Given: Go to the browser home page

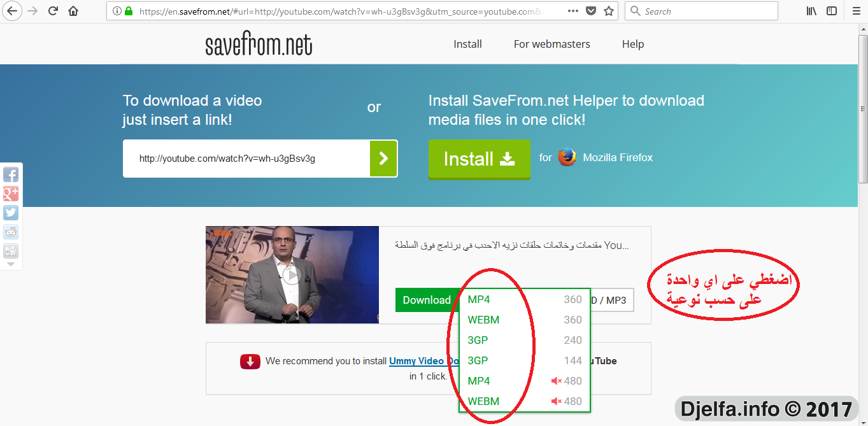Looking at the screenshot, I should coord(73,11).
